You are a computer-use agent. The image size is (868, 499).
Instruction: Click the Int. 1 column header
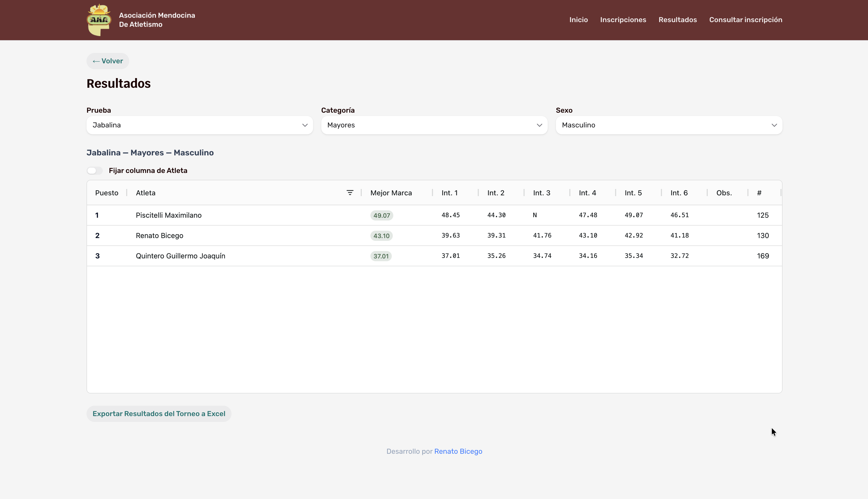click(450, 193)
